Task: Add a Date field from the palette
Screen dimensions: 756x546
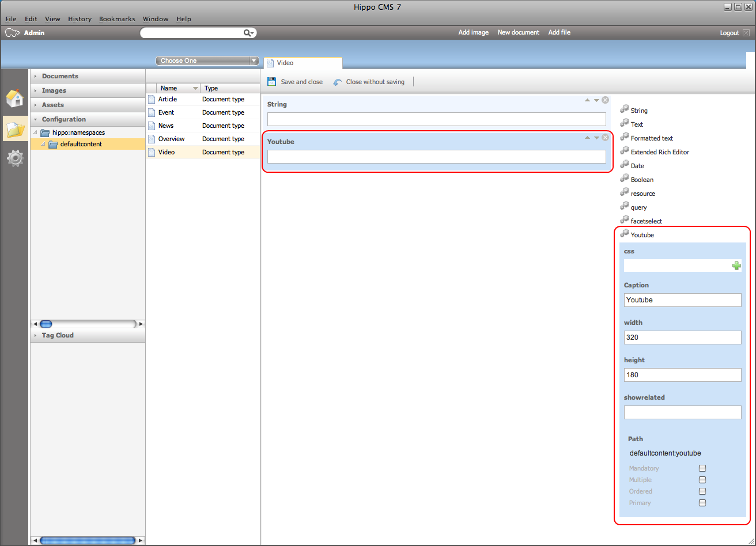Action: pos(637,166)
